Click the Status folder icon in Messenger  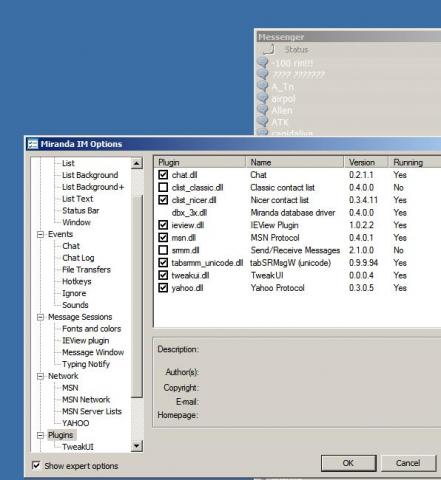click(x=269, y=49)
